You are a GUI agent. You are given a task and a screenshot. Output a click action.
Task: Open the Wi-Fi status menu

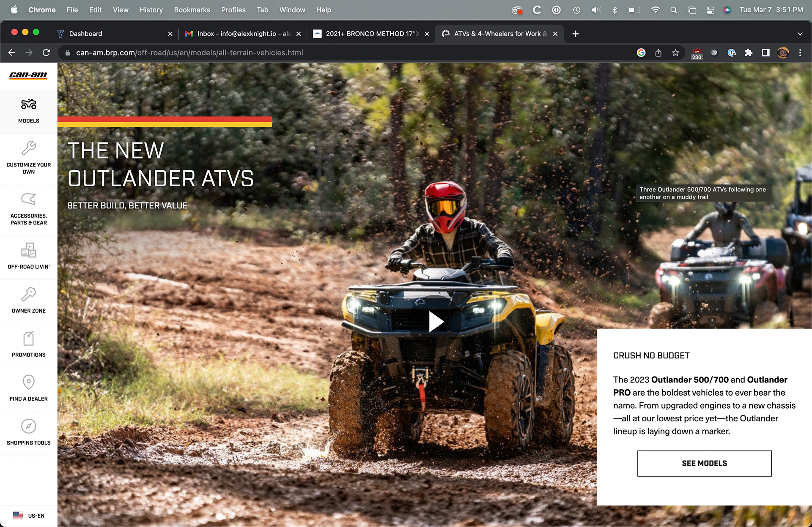[x=655, y=10]
